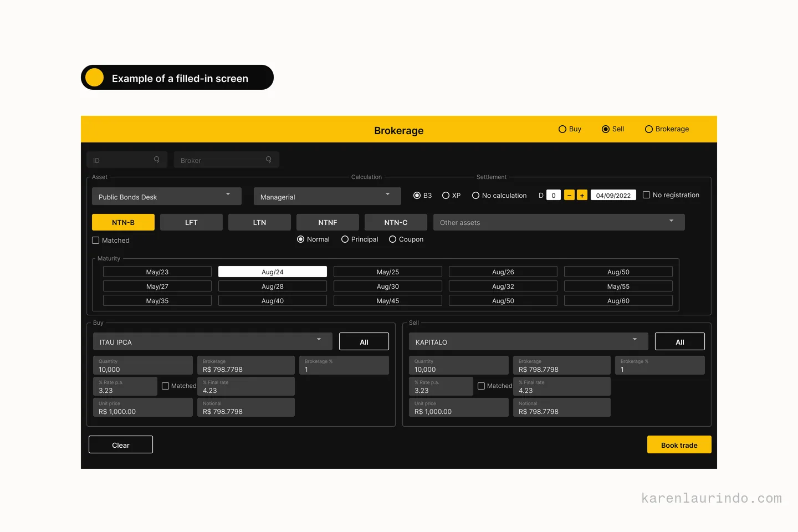Edit Sell Quantity field 10,000

459,365
